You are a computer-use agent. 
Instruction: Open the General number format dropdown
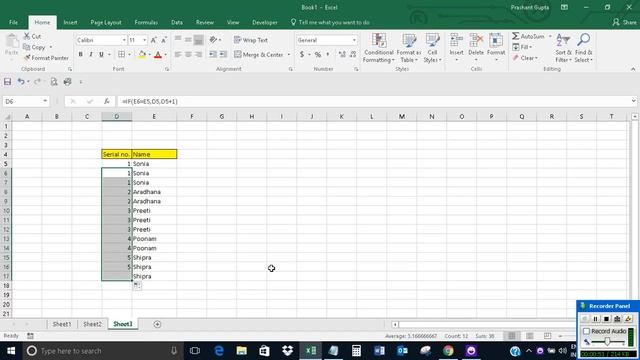[x=354, y=40]
